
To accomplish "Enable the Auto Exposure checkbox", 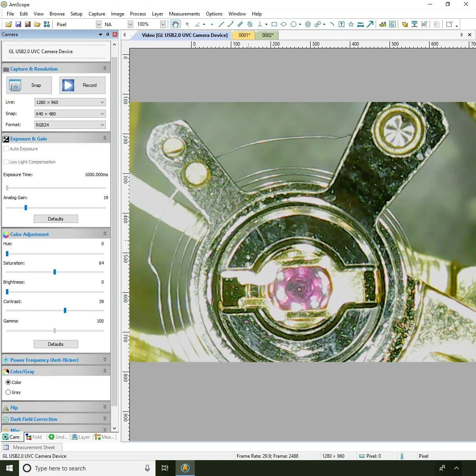I will pyautogui.click(x=6, y=149).
